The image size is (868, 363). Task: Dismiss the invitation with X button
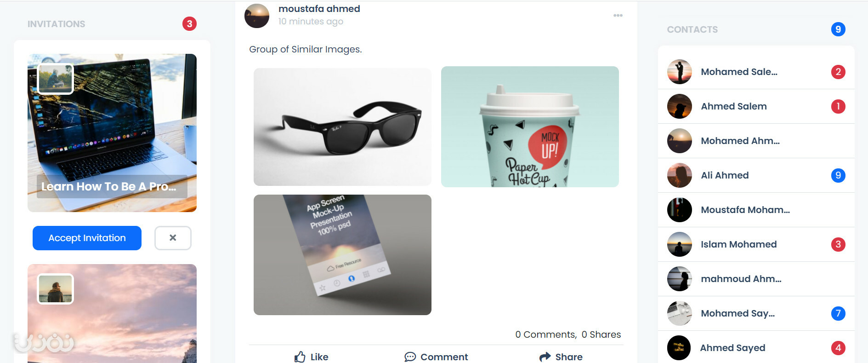(x=173, y=238)
